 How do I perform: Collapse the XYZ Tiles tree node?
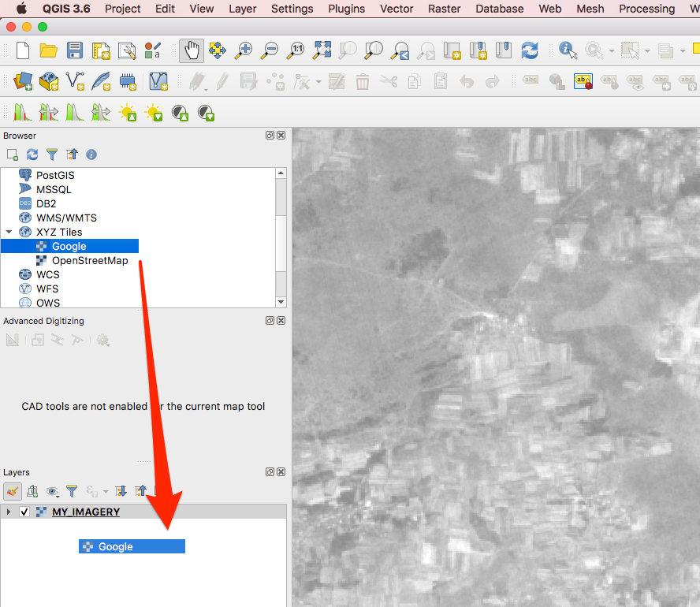(x=9, y=233)
